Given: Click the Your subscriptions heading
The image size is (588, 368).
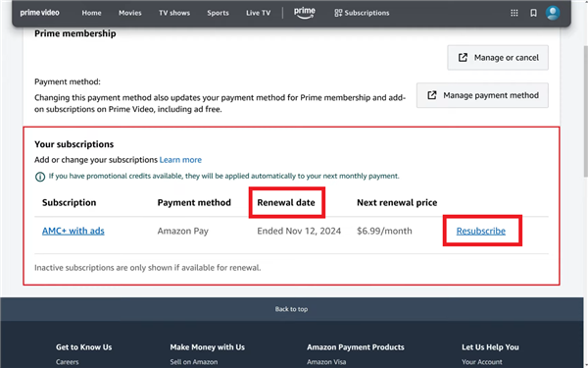Looking at the screenshot, I should point(73,144).
